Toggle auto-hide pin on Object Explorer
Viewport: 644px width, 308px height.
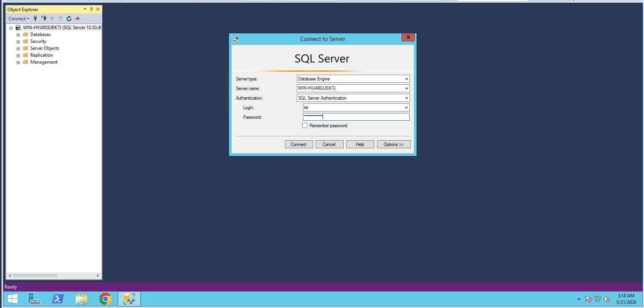91,9
